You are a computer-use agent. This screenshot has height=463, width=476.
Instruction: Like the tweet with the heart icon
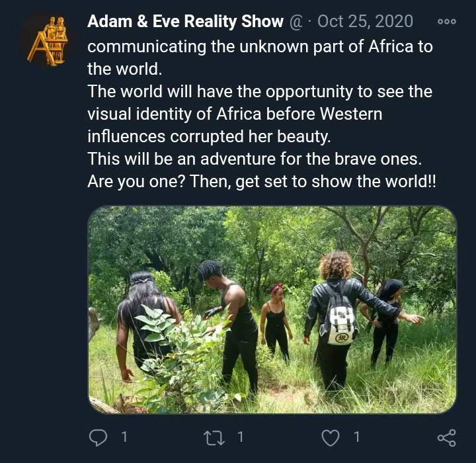click(x=330, y=437)
